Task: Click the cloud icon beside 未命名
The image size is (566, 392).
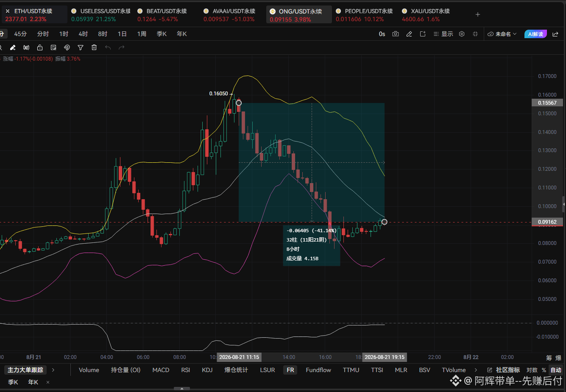Action: coord(491,34)
